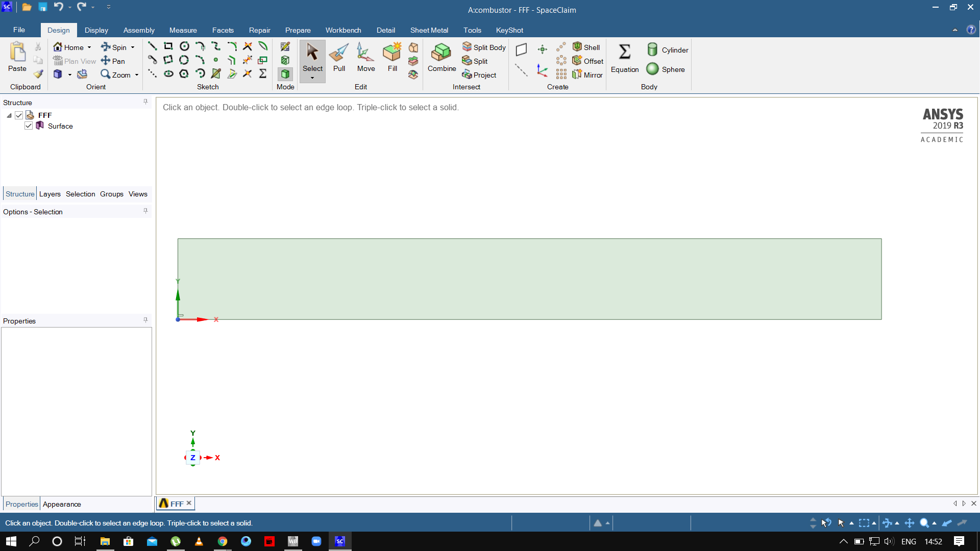Collapse the FFF tree node

pyautogui.click(x=9, y=115)
